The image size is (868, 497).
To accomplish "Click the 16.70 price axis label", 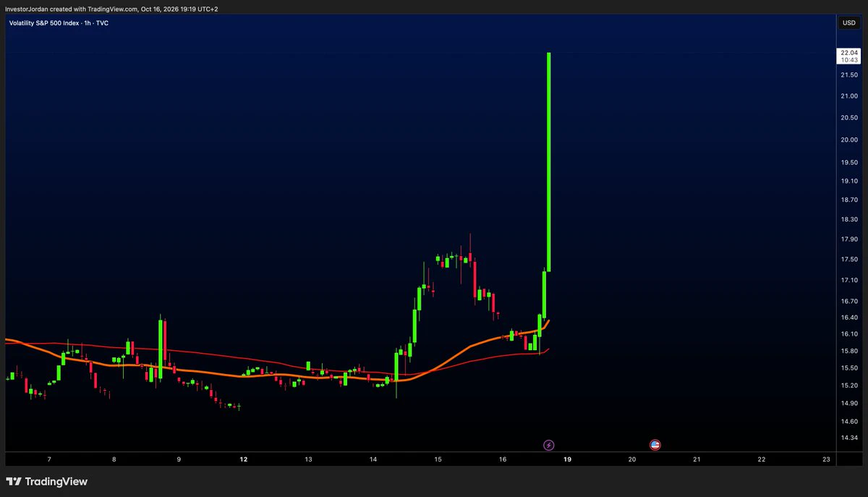I will coord(849,302).
